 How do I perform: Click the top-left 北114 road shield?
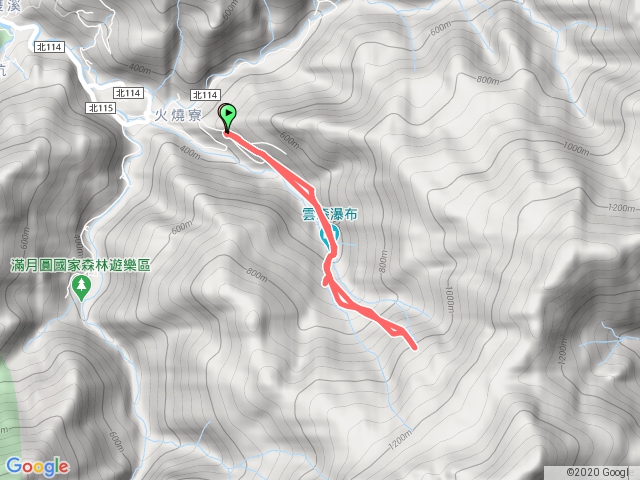(49, 47)
